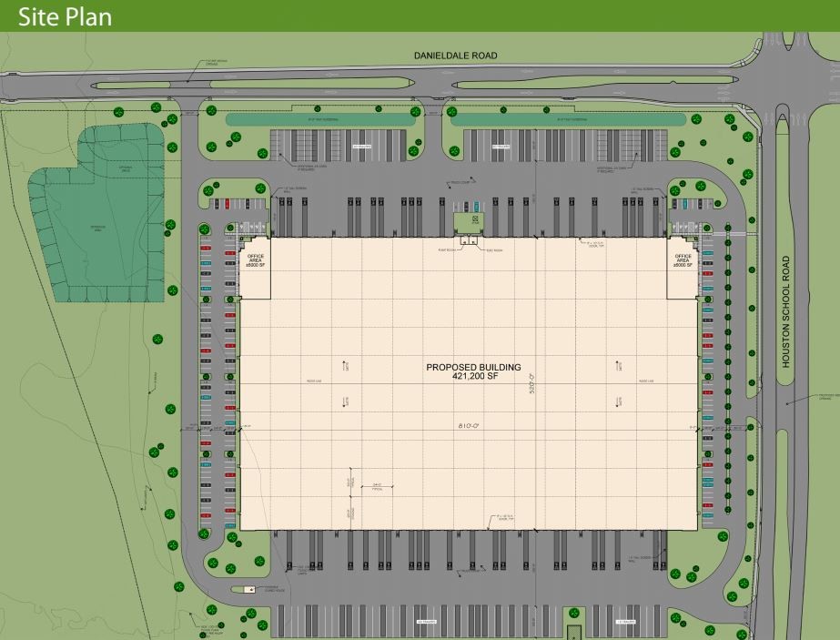Select the DANIELDALE ROAD label

[x=453, y=55]
